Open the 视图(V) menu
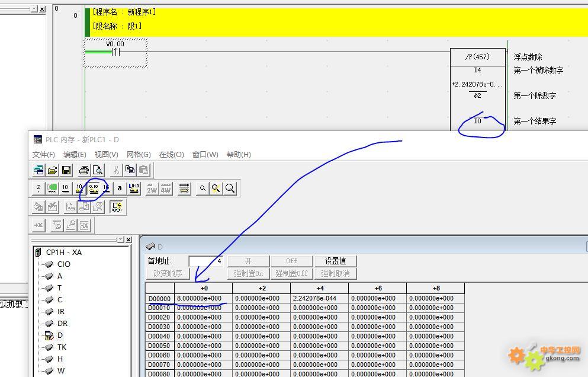This screenshot has width=588, height=377. pyautogui.click(x=107, y=154)
